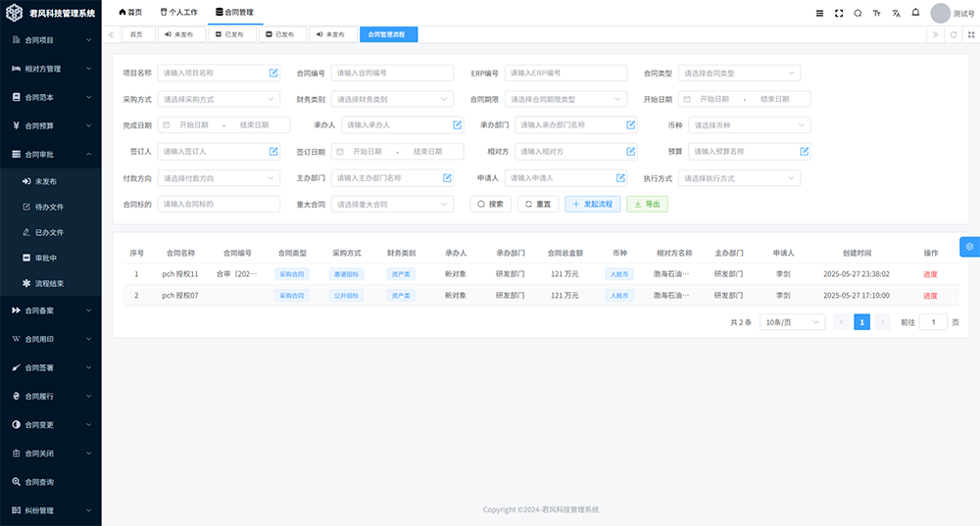Open the 重大合同 dropdown
Image resolution: width=980 pixels, height=526 pixels.
pos(392,205)
